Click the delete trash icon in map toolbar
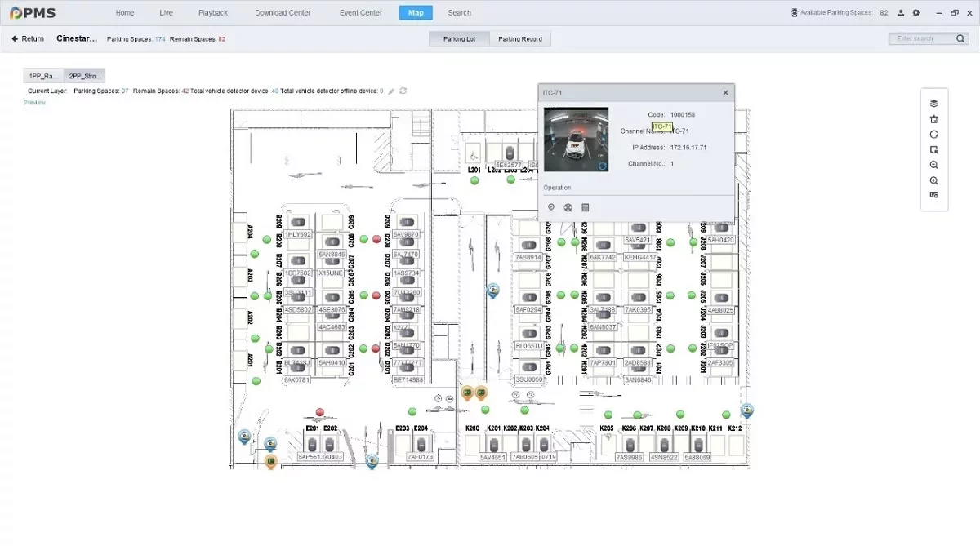 point(933,119)
